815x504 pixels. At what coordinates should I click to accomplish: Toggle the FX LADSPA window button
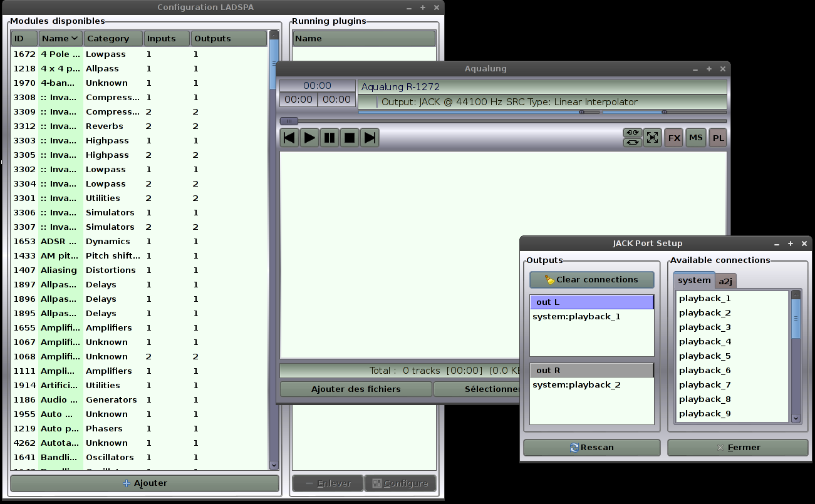click(x=674, y=138)
